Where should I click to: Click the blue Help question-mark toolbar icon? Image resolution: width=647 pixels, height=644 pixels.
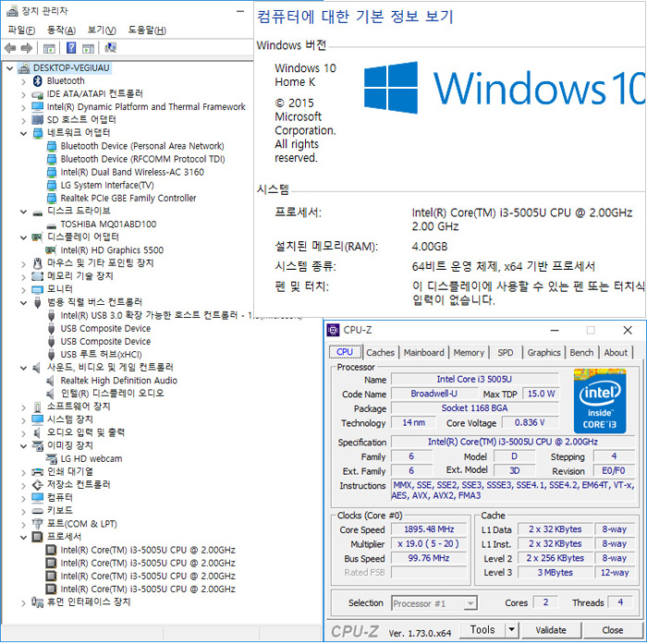click(x=71, y=48)
